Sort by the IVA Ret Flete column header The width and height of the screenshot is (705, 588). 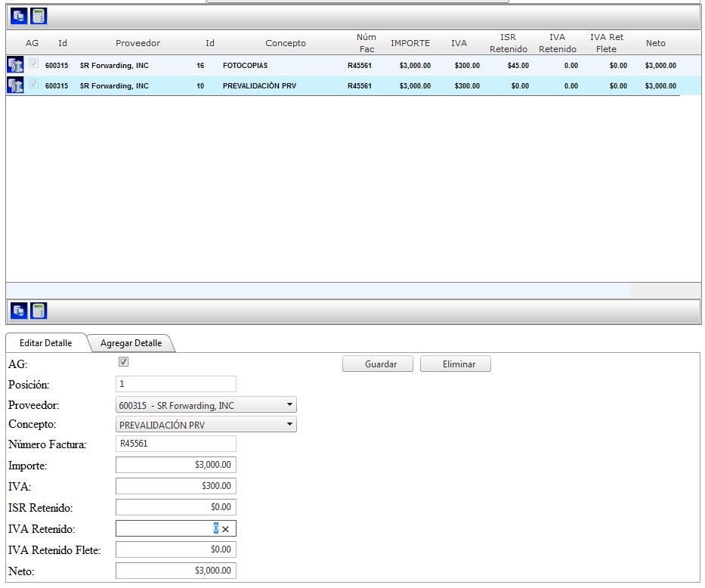(x=607, y=43)
